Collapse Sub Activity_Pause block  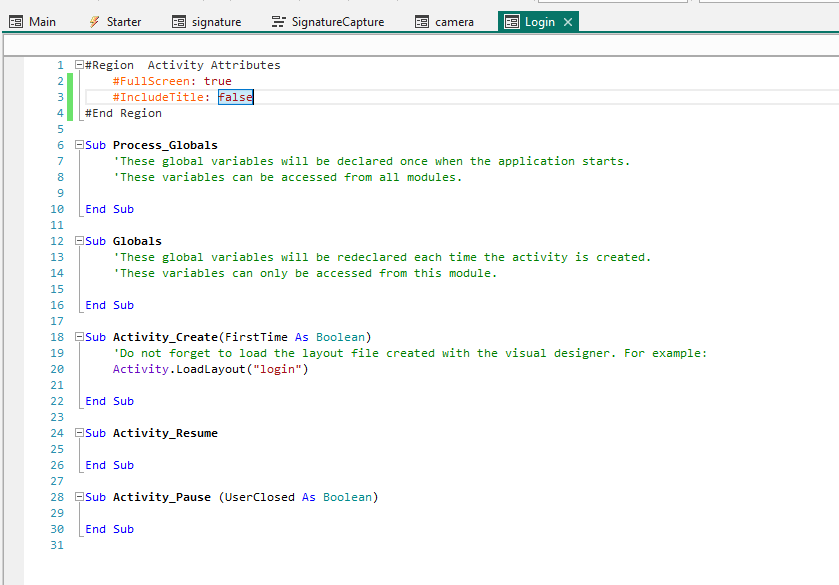coord(79,497)
